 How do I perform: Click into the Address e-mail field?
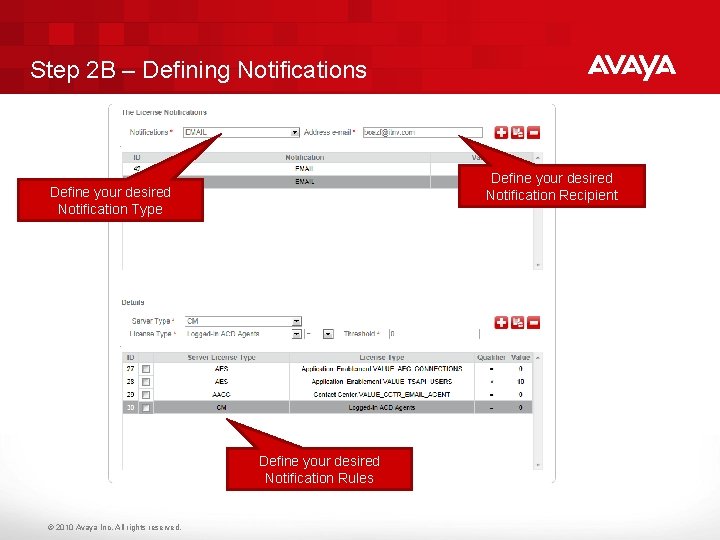(422, 132)
